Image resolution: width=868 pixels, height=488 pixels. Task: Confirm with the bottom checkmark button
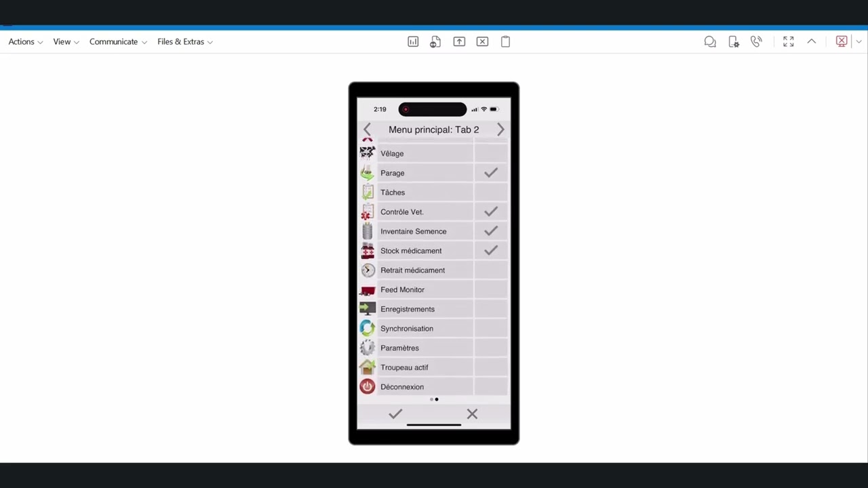(x=395, y=413)
